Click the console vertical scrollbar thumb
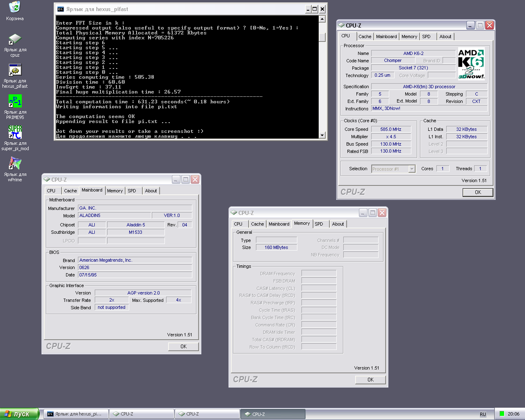This screenshot has width=525, height=420. coord(322,37)
